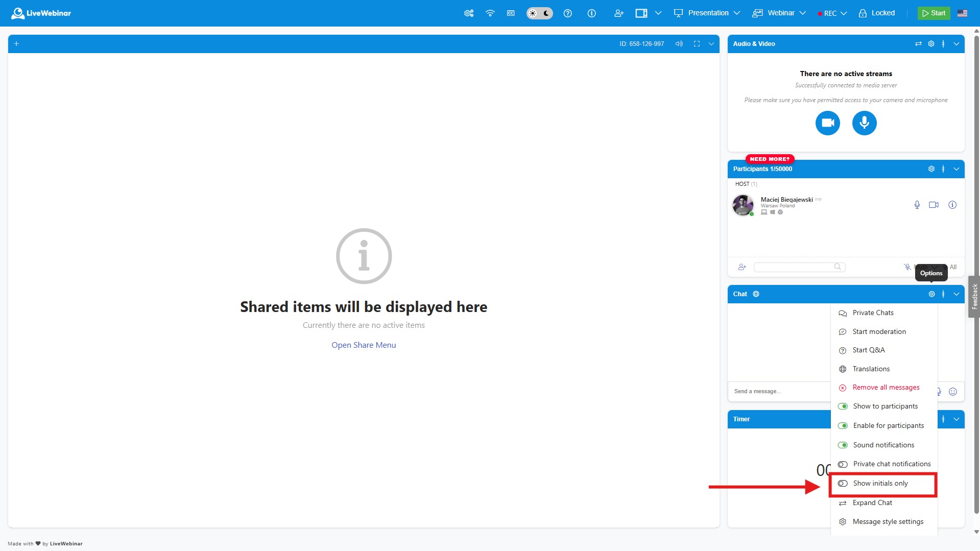Screen dimensions: 980x551
Task: Select Private Chats menu item
Action: pyautogui.click(x=884, y=313)
